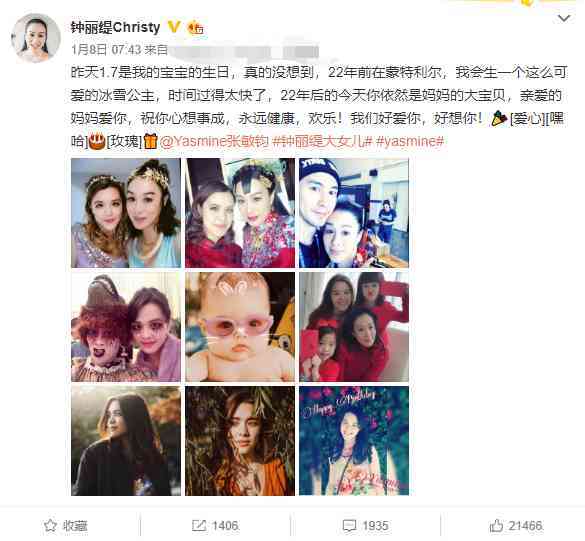View the family in red clothes photo
This screenshot has height=541, width=585.
(x=354, y=327)
